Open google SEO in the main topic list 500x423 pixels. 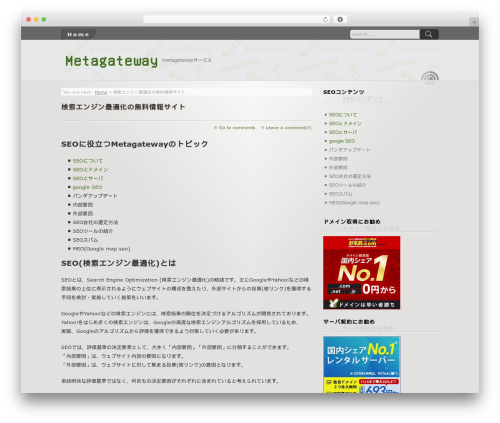click(x=87, y=187)
